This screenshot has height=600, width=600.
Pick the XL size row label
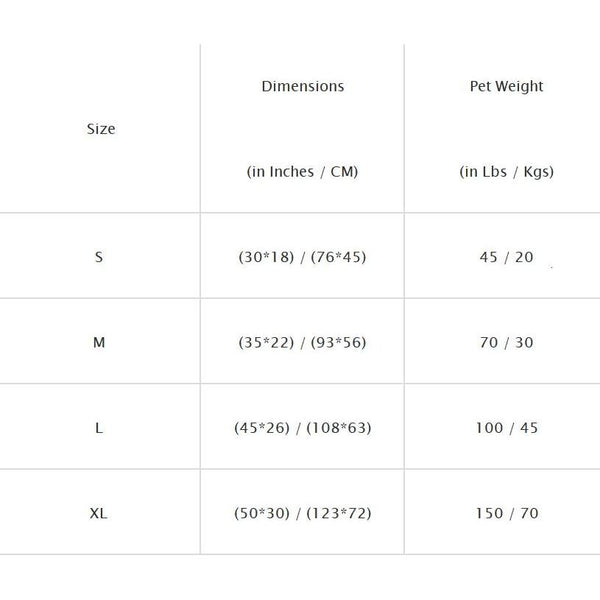[x=99, y=513]
